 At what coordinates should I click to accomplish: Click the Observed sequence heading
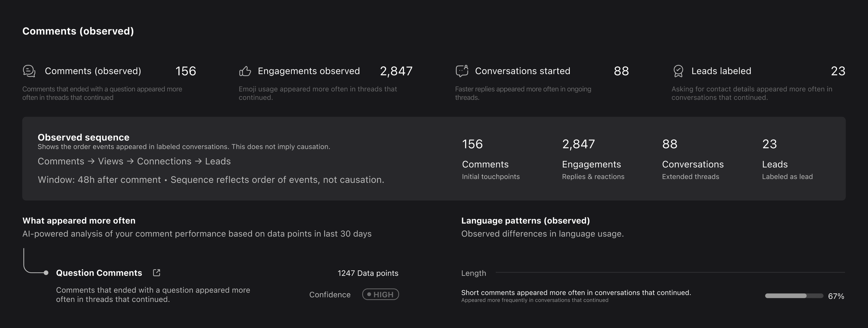click(84, 137)
